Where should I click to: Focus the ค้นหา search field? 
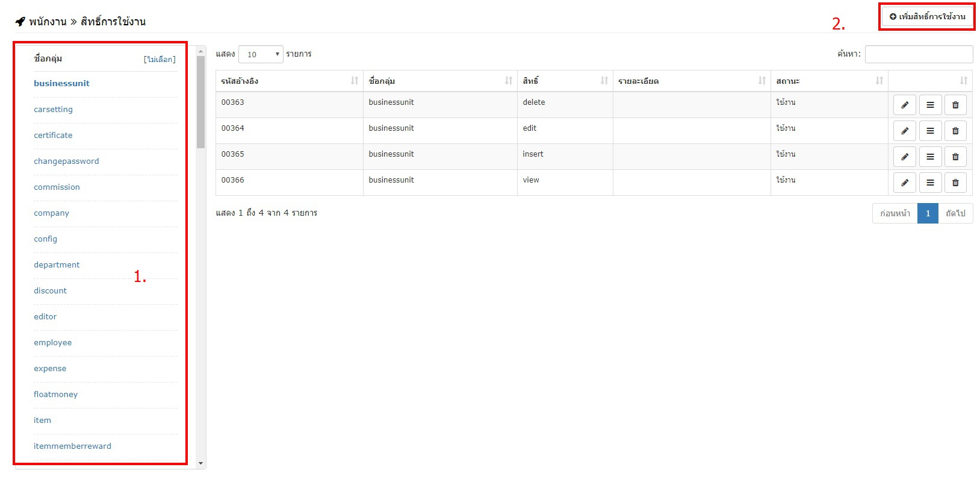(919, 54)
